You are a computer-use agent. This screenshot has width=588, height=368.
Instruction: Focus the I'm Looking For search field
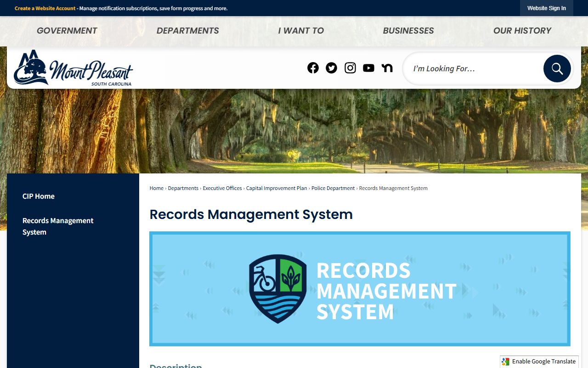point(473,69)
